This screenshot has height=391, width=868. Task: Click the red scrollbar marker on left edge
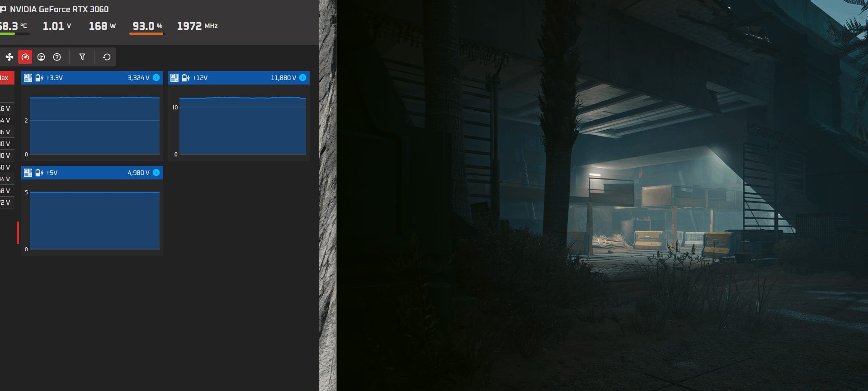(18, 233)
